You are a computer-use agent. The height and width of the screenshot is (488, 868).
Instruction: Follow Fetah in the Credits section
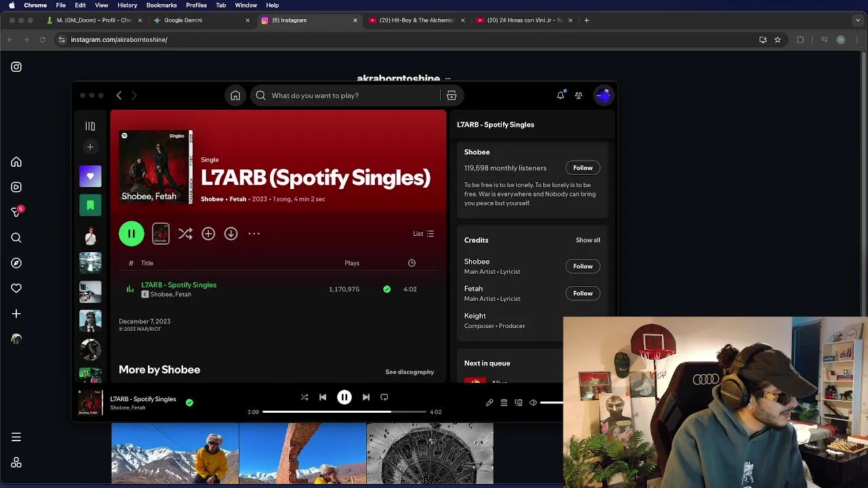pyautogui.click(x=583, y=293)
